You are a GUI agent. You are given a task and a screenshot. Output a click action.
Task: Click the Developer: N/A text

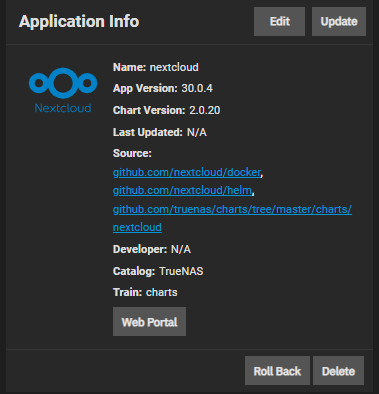coord(152,249)
